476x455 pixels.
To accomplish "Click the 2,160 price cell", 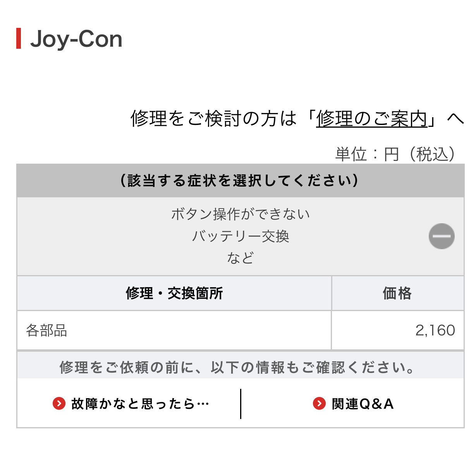I will coord(397,330).
